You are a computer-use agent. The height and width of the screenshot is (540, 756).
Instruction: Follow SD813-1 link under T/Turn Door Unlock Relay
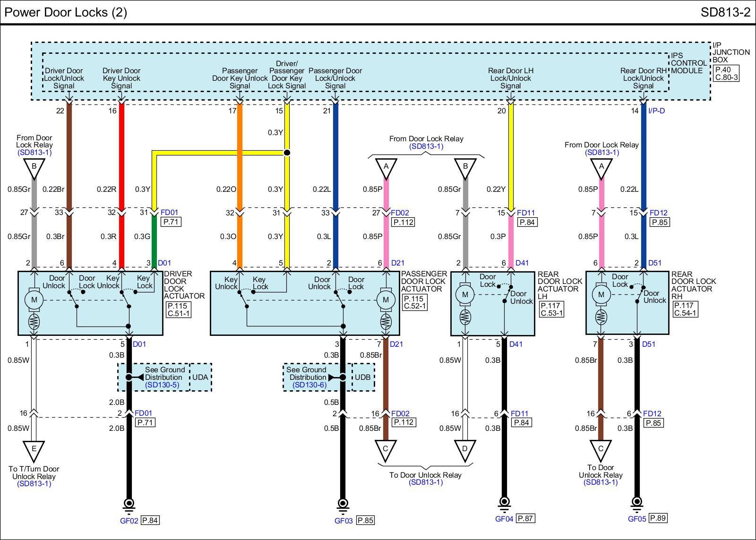coord(34,483)
